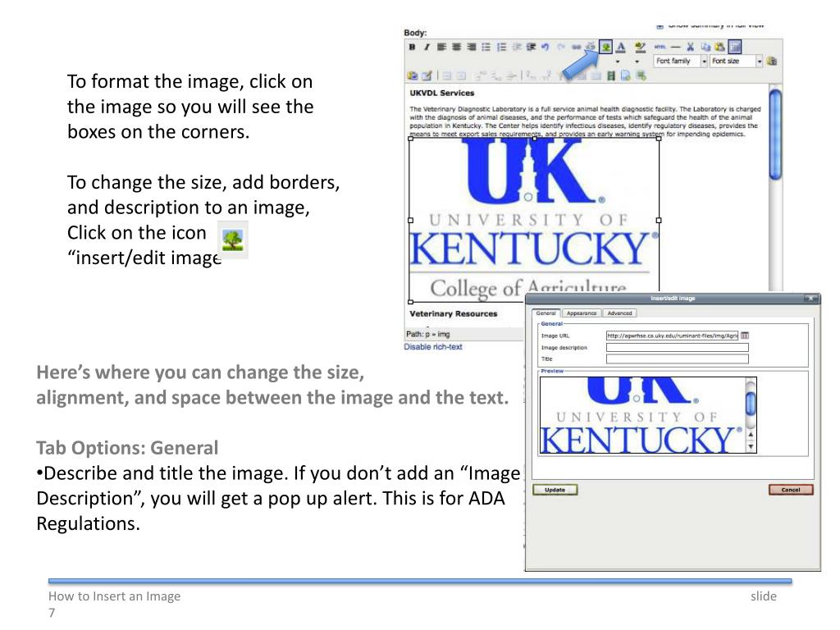Click the icon right of Font size
Viewport: 840px width, 630px height.
coord(771,61)
